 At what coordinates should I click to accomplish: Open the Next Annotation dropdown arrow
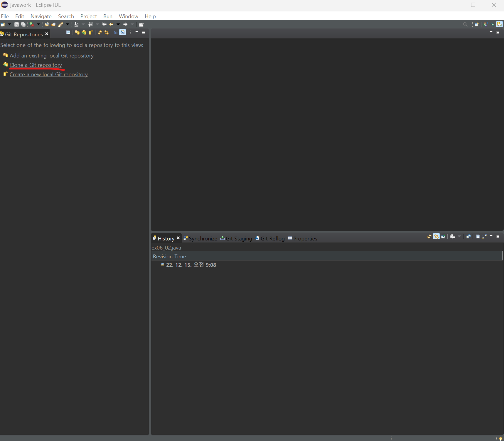[x=83, y=24]
